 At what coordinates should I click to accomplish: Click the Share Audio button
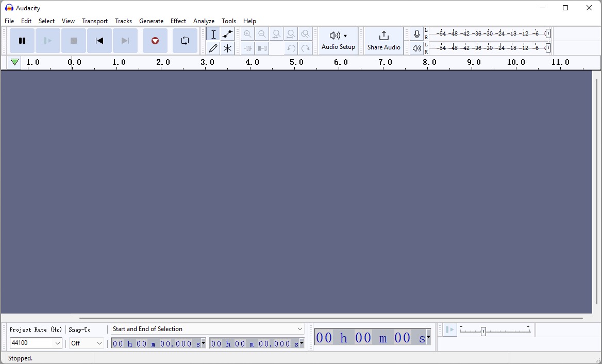[383, 41]
